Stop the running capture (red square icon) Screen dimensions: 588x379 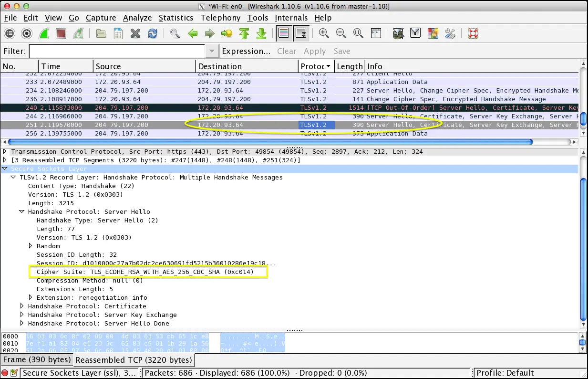tap(61, 33)
